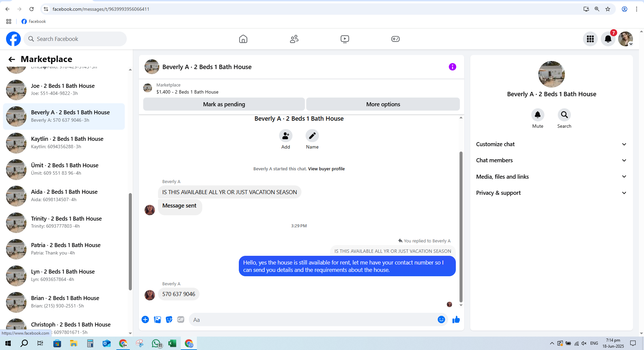Open Patria's 2 Beds 1 Bath House chat
This screenshot has height=350, width=644.
(64, 249)
